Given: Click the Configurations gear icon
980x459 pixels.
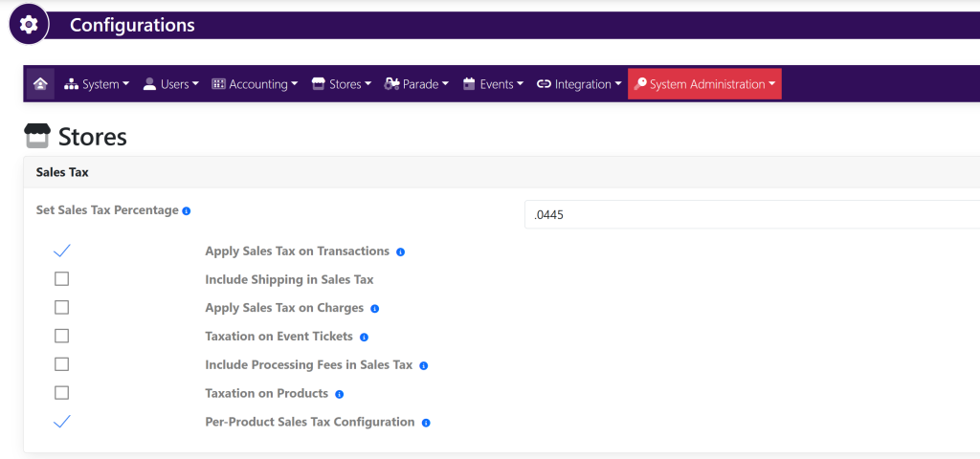Looking at the screenshot, I should pyautogui.click(x=29, y=24).
